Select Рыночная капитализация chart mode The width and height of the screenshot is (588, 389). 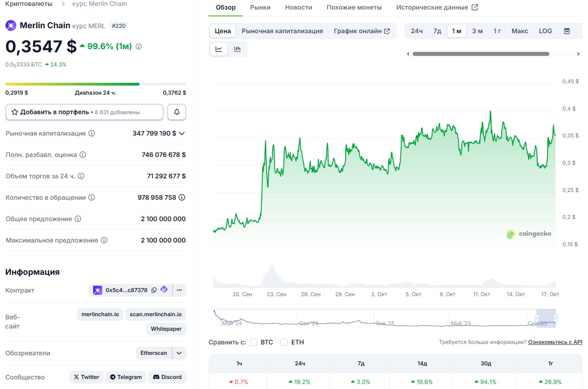[x=282, y=31]
